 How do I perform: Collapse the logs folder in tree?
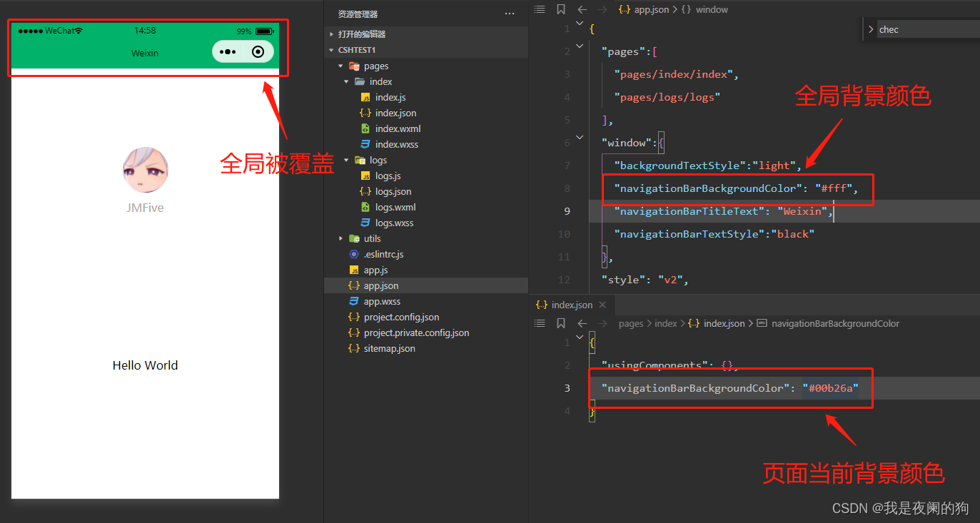pos(426,160)
